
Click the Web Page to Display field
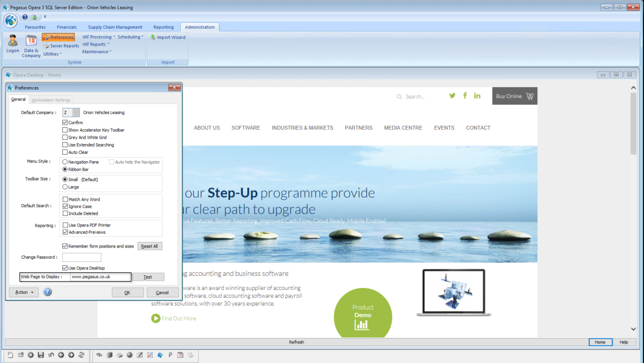click(x=100, y=277)
